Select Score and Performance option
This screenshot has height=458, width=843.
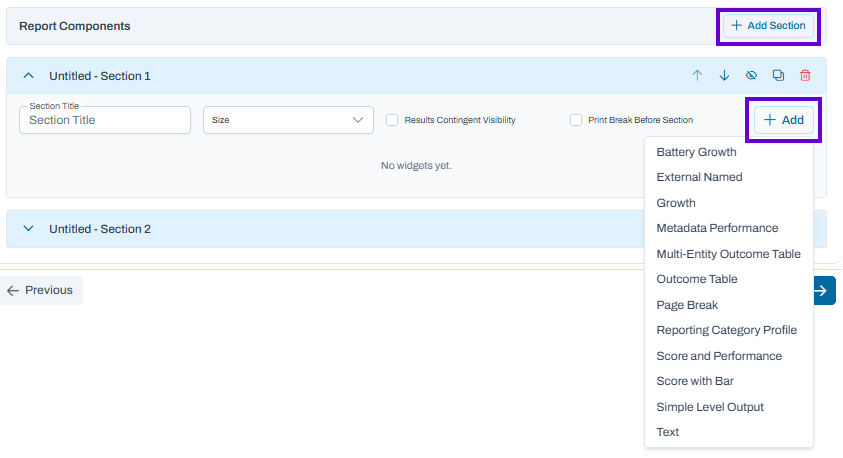728,356
